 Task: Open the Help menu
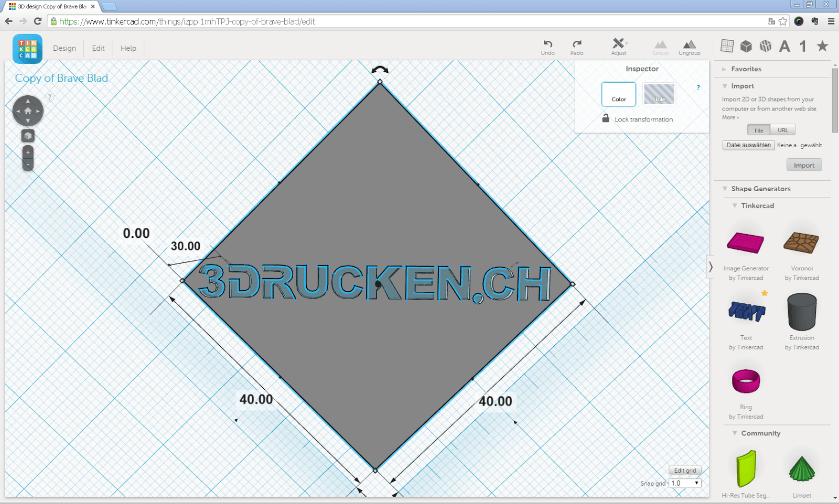128,48
